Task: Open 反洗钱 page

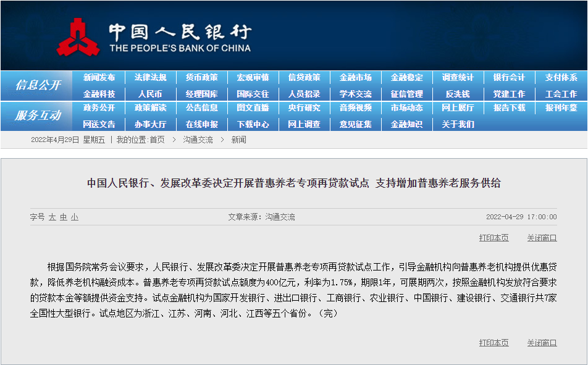Action: 458,94
